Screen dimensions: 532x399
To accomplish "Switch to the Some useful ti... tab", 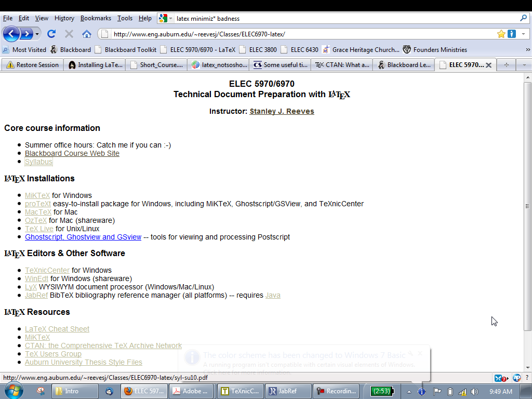I will (x=281, y=65).
